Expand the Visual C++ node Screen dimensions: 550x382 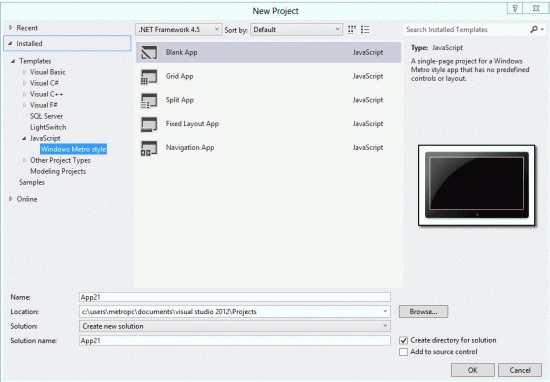[x=24, y=94]
